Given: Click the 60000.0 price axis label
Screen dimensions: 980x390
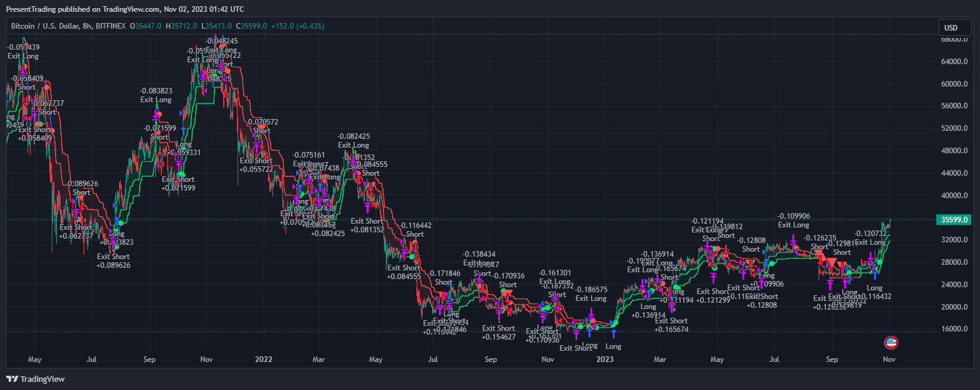Looking at the screenshot, I should tap(954, 84).
